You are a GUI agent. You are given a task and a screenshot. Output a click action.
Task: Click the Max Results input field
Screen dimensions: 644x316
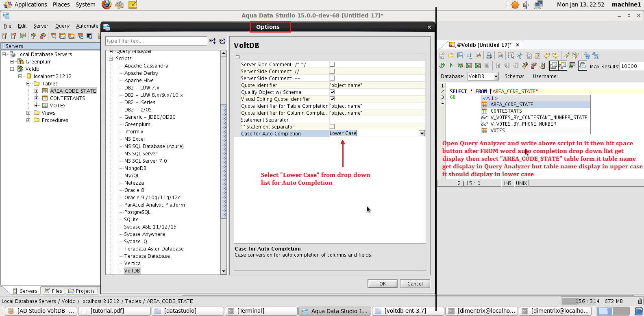click(x=632, y=66)
